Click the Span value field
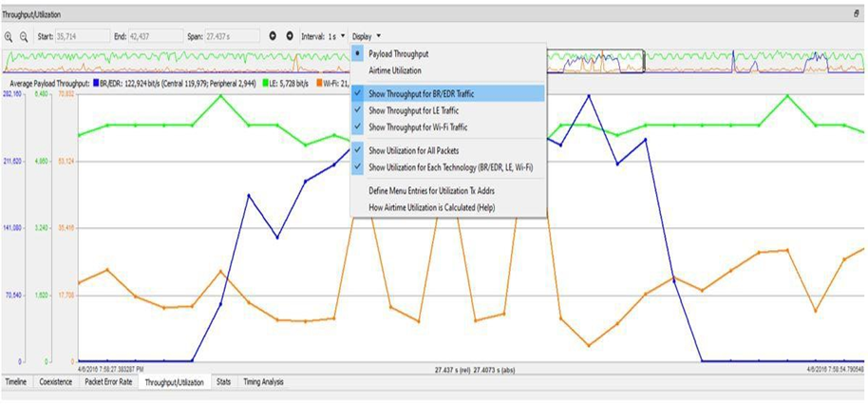The width and height of the screenshot is (868, 404). point(232,36)
